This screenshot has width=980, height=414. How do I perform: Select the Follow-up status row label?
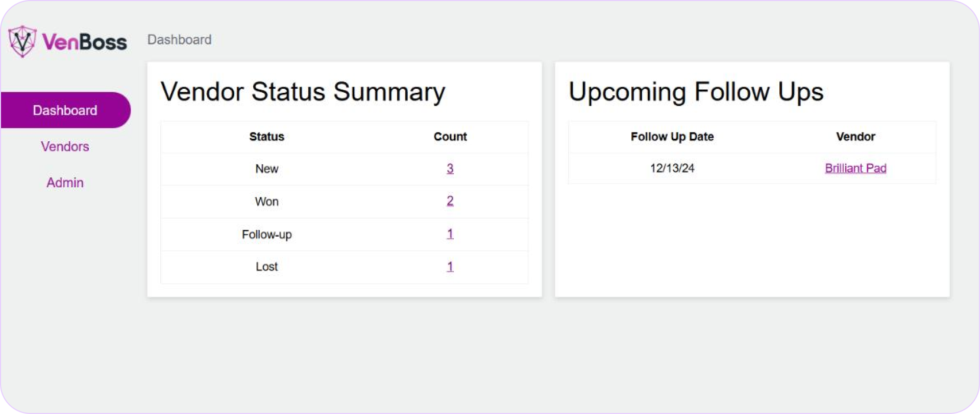tap(266, 235)
